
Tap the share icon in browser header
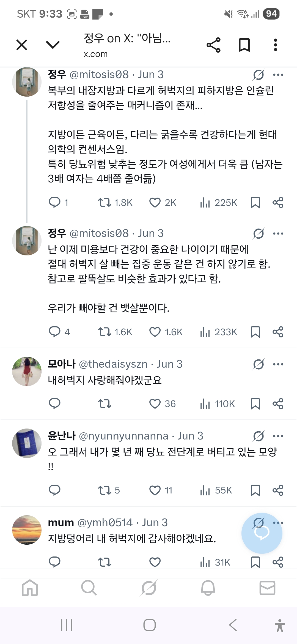214,45
